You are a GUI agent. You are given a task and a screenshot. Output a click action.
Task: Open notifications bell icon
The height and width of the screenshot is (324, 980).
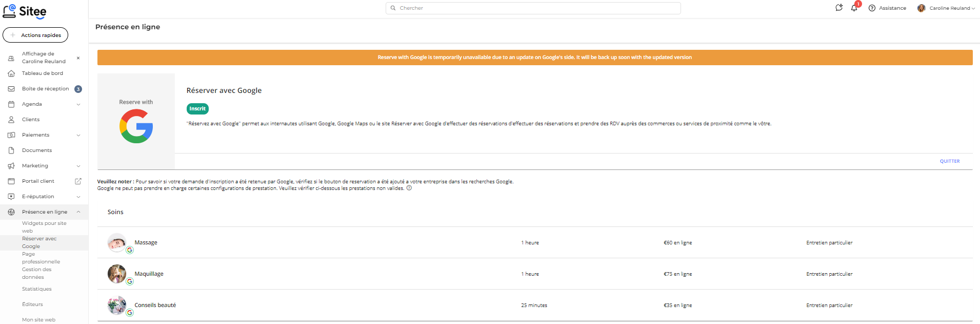[x=854, y=8]
